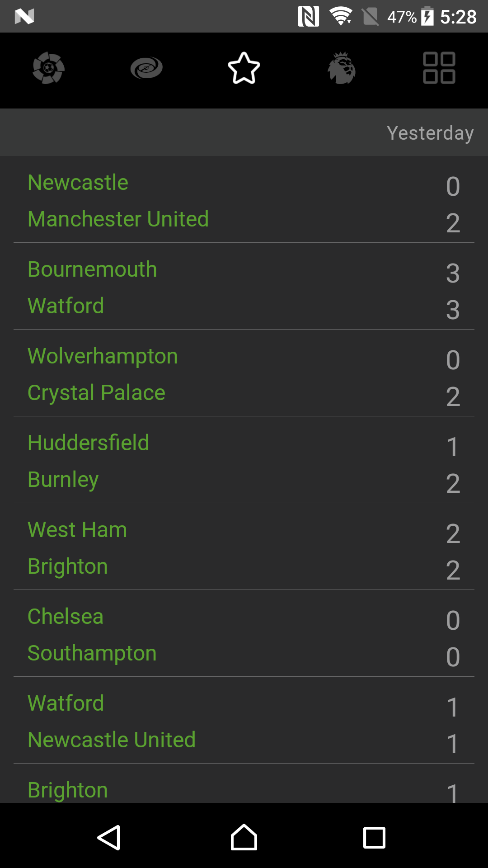Tap the Burnley team name
The height and width of the screenshot is (868, 488).
(63, 479)
